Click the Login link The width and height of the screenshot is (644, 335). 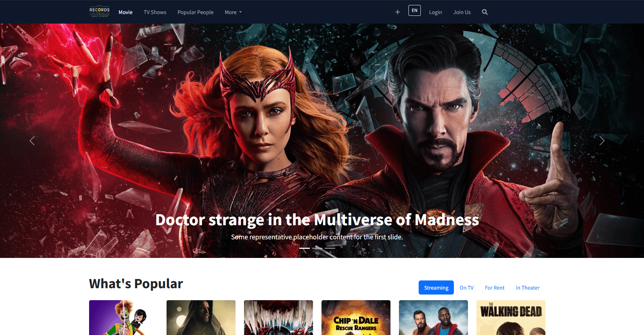435,12
